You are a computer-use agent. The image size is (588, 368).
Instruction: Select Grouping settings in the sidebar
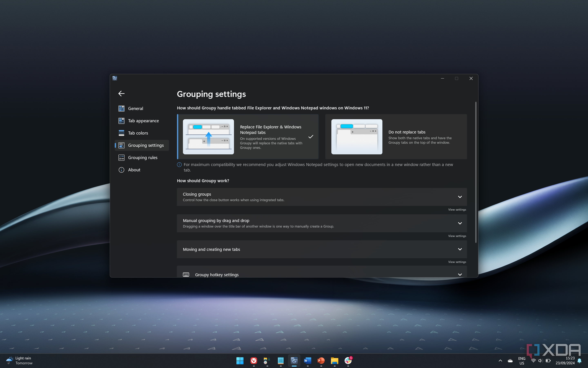click(142, 145)
